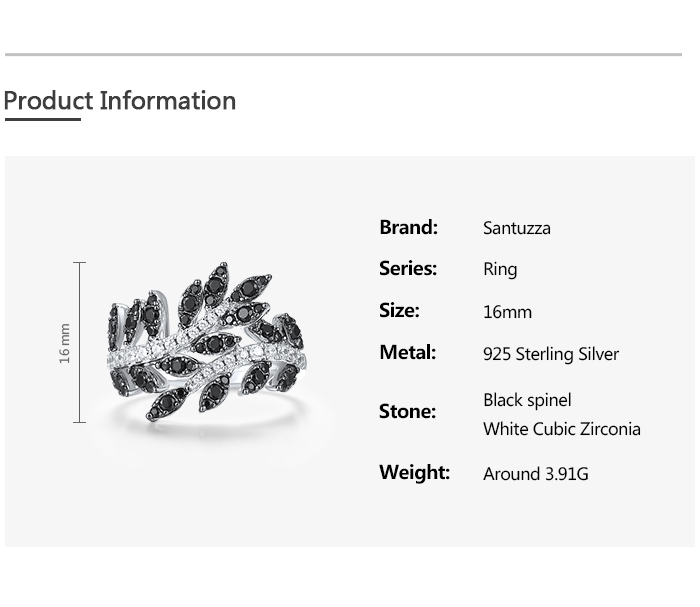The height and width of the screenshot is (607, 700).
Task: Click the Metal: label
Action: pyautogui.click(x=407, y=352)
